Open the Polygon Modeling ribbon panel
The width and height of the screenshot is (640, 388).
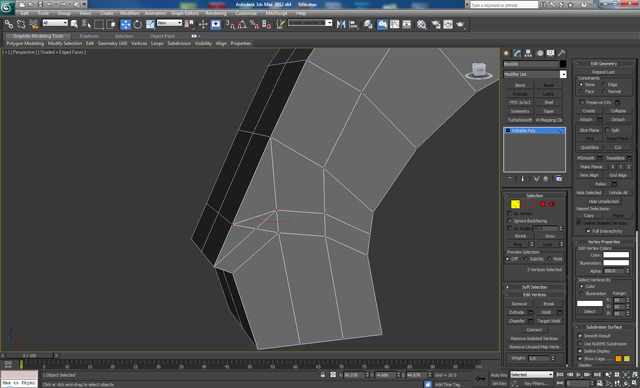(24, 43)
